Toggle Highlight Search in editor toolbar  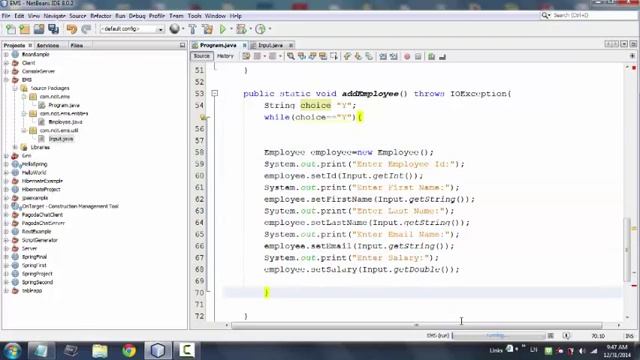323,56
